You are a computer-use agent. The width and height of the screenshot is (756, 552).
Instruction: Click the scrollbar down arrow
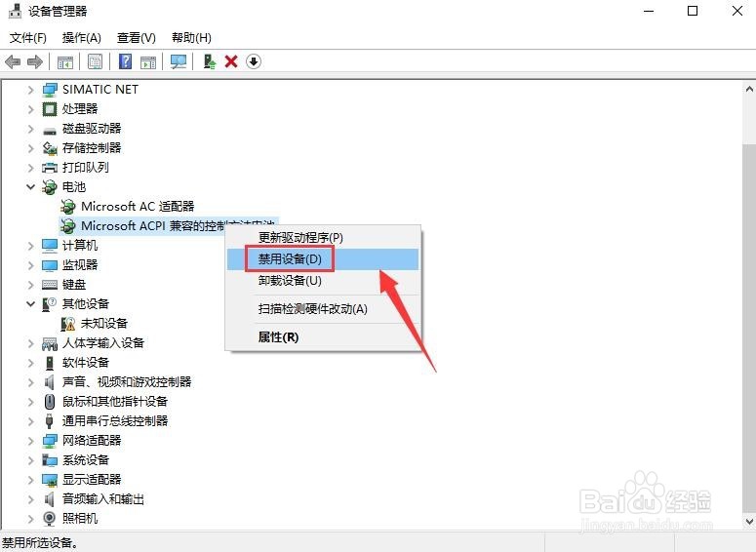(x=749, y=521)
